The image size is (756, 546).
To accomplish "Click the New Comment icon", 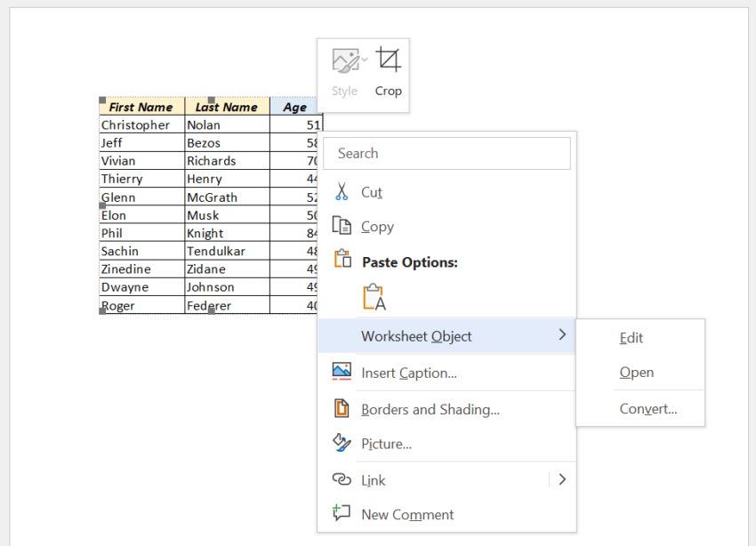I will [342, 514].
